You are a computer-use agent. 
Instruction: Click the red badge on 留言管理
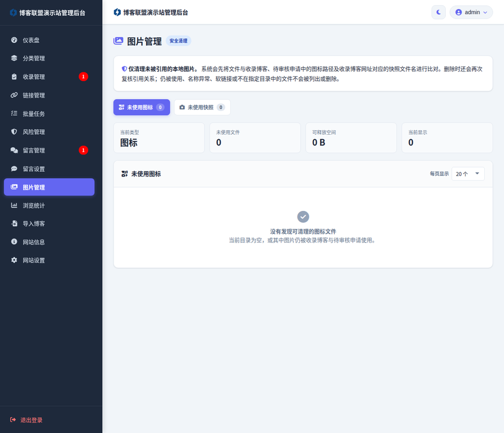point(84,150)
